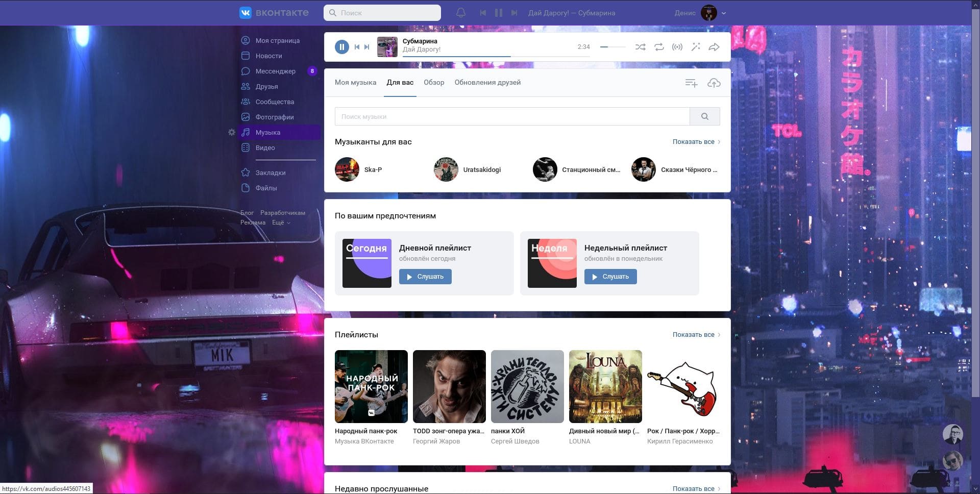Open music settings via the gear icon
Screen dimensions: 980x494
232,132
